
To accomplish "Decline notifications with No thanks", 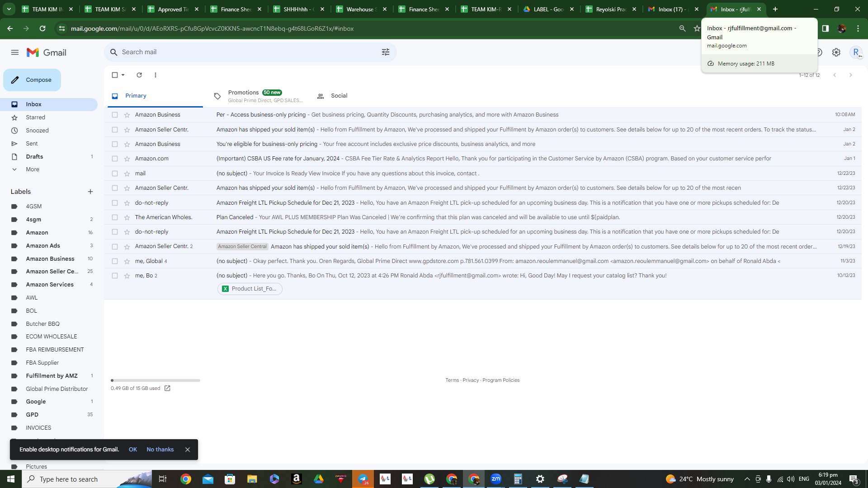I will pyautogui.click(x=160, y=450).
